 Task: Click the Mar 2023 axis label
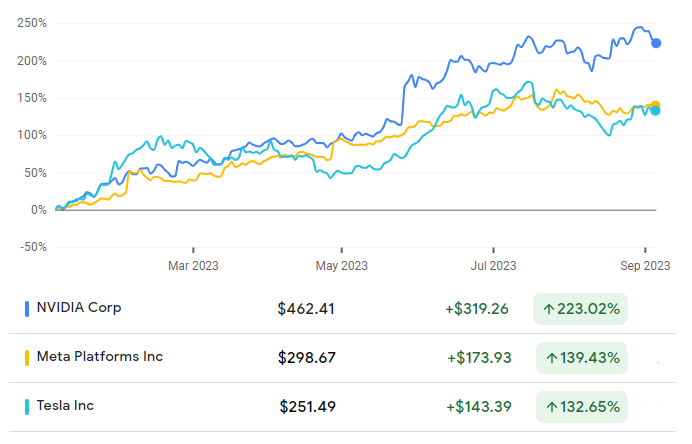coord(193,266)
